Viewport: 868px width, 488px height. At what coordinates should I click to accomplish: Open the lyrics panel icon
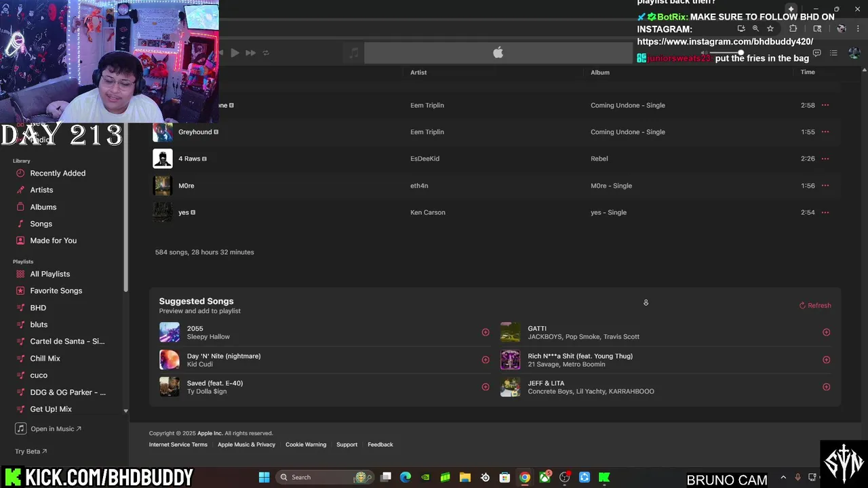[816, 53]
